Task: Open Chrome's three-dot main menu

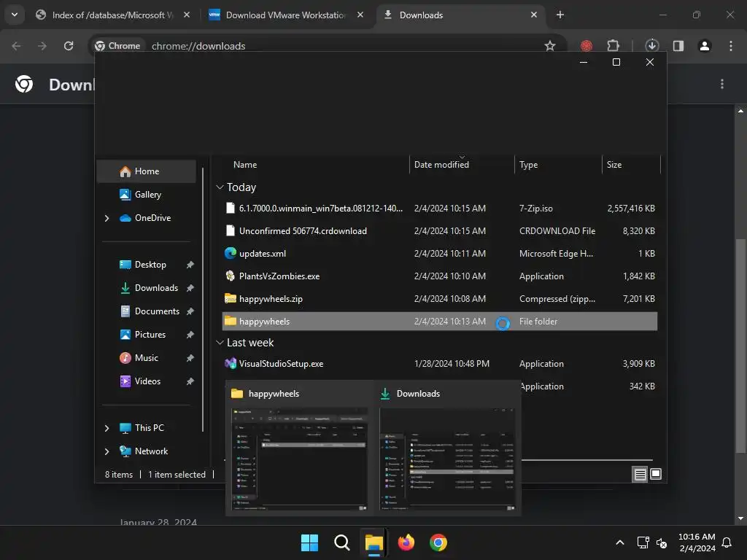Action: point(731,46)
